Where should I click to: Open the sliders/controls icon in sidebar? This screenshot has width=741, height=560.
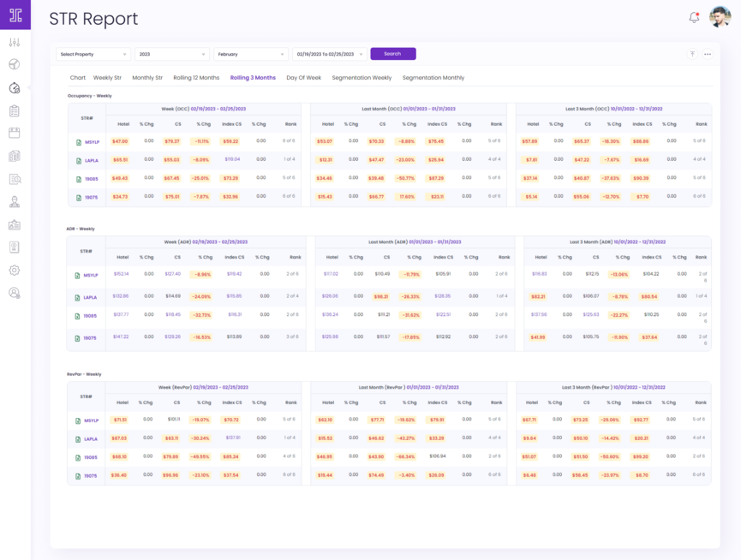tap(15, 43)
